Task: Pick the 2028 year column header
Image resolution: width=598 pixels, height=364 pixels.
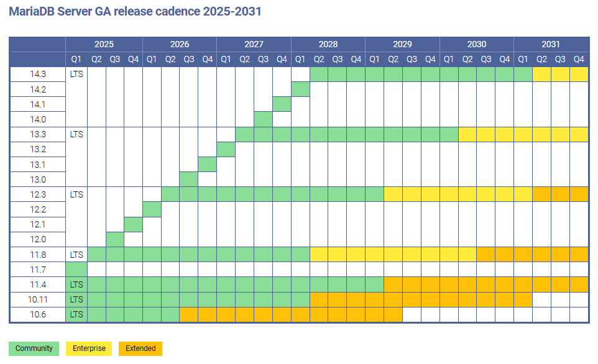Action: [328, 44]
